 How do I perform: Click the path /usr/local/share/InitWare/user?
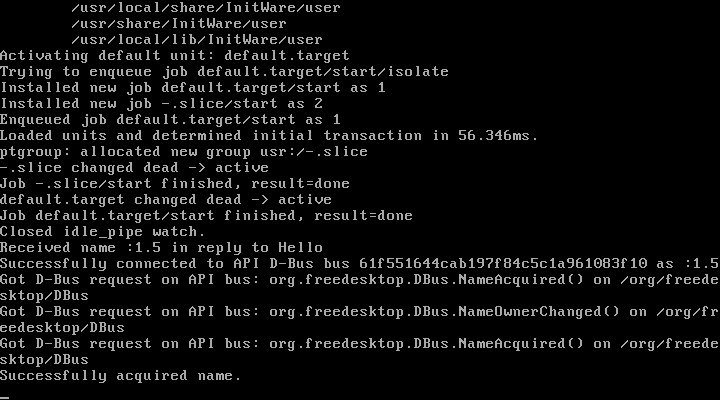[x=206, y=7]
